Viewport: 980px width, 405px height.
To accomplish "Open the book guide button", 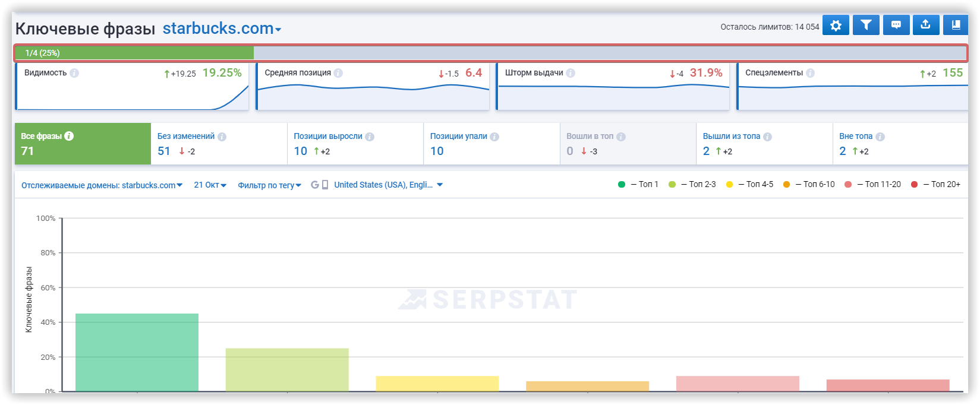I will (956, 25).
